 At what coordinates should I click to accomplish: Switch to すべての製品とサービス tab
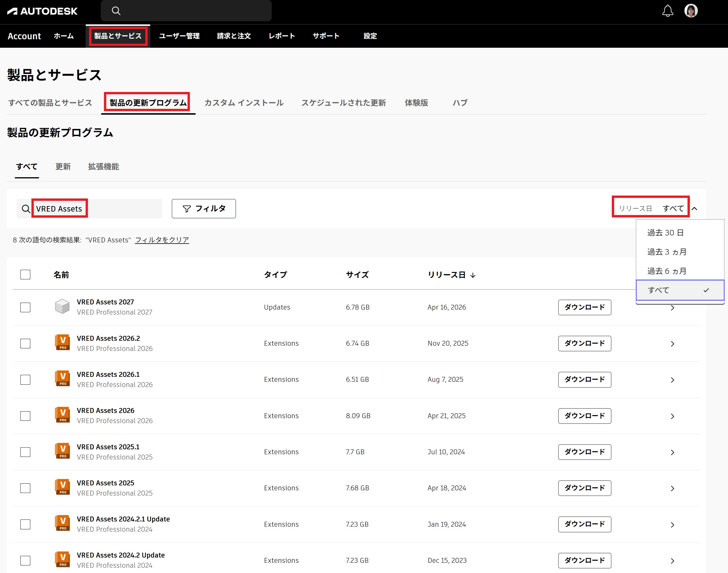pos(50,103)
